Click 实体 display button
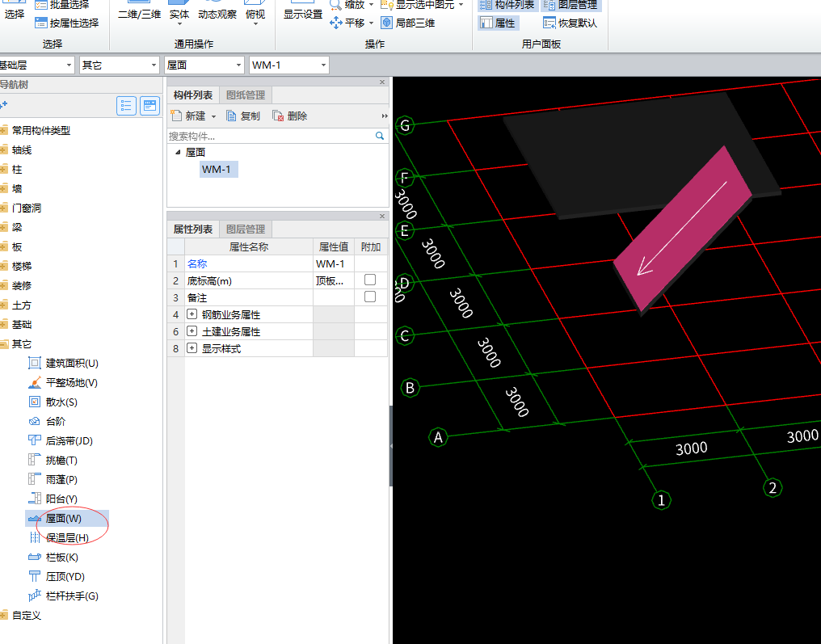The width and height of the screenshot is (821, 644). click(x=179, y=14)
